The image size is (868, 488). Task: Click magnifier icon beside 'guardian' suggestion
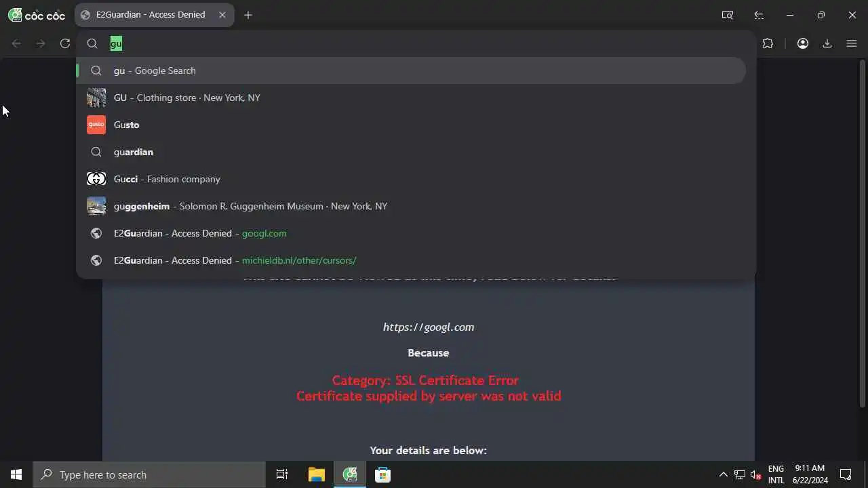tap(96, 152)
